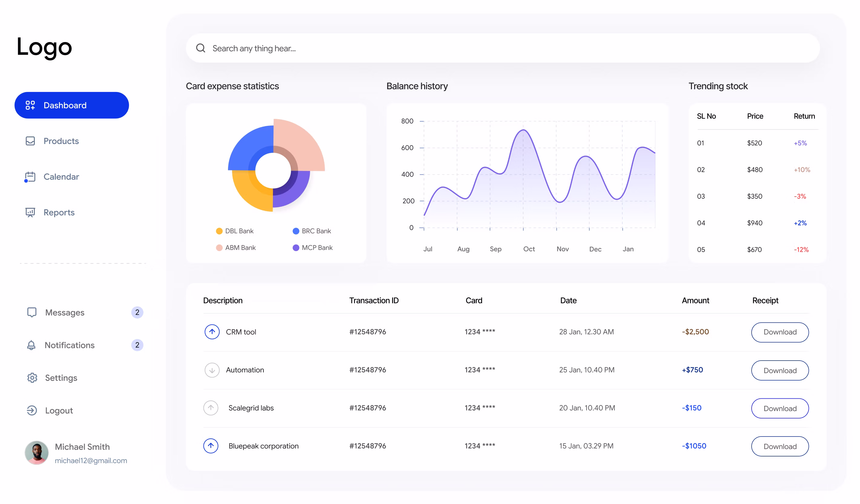Download the Scalegrid labs receipt
This screenshot has width=860, height=504.
point(780,408)
